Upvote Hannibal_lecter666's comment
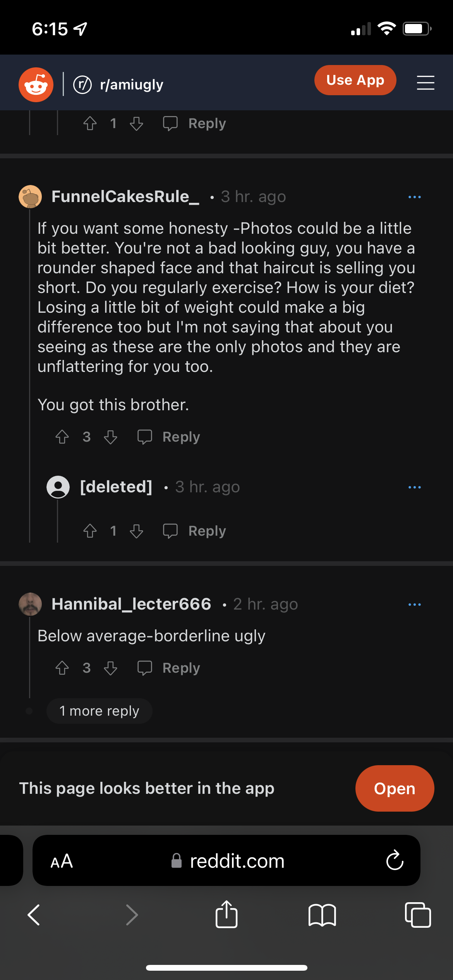Image resolution: width=453 pixels, height=980 pixels. click(x=62, y=668)
